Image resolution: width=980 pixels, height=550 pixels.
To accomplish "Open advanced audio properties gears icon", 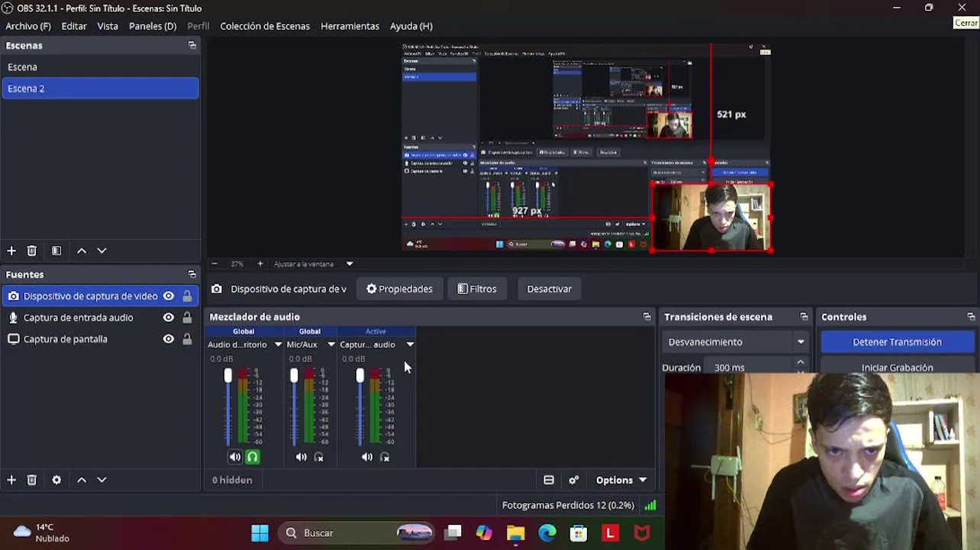I will 574,480.
